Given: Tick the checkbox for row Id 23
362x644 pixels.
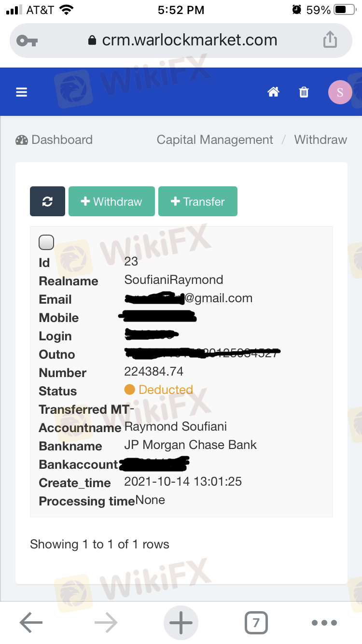Looking at the screenshot, I should coord(46,242).
